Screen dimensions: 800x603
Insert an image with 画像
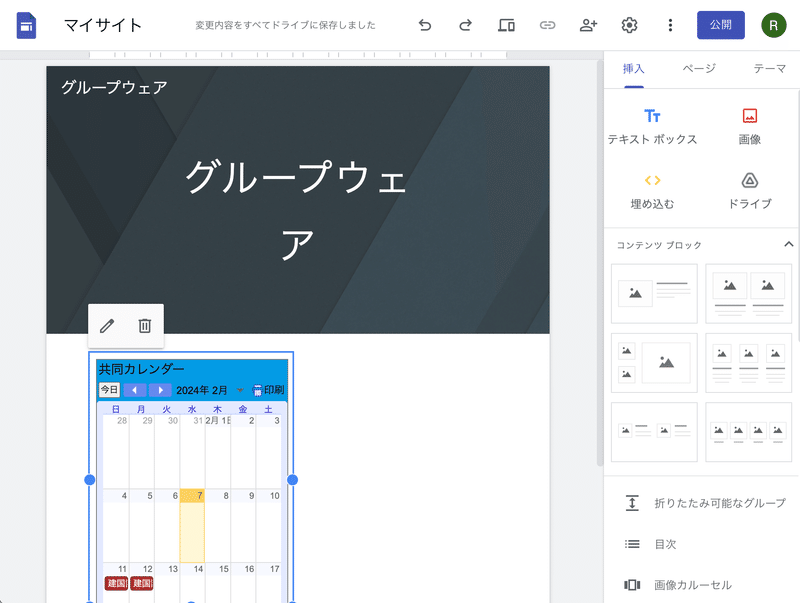749,127
